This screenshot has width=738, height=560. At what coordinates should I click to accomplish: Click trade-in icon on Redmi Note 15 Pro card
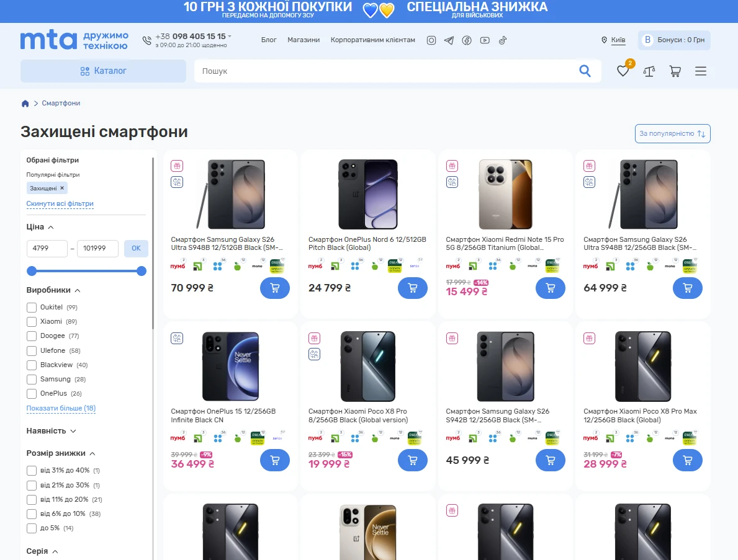452,182
